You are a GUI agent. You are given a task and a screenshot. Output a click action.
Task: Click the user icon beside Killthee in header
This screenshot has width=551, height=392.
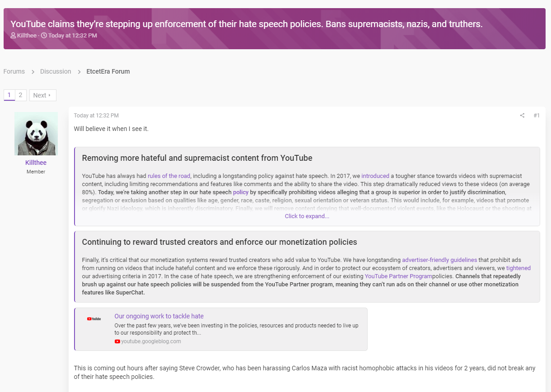coord(13,35)
